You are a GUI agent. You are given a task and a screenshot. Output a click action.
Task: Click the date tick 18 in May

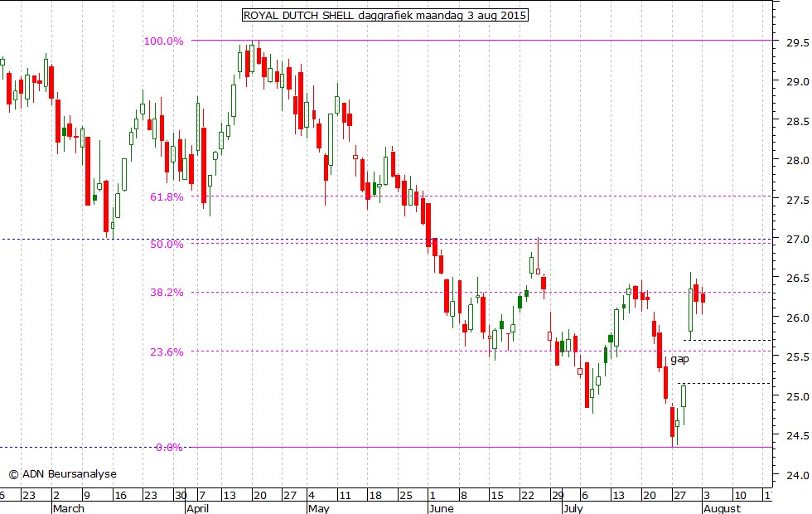tap(375, 496)
